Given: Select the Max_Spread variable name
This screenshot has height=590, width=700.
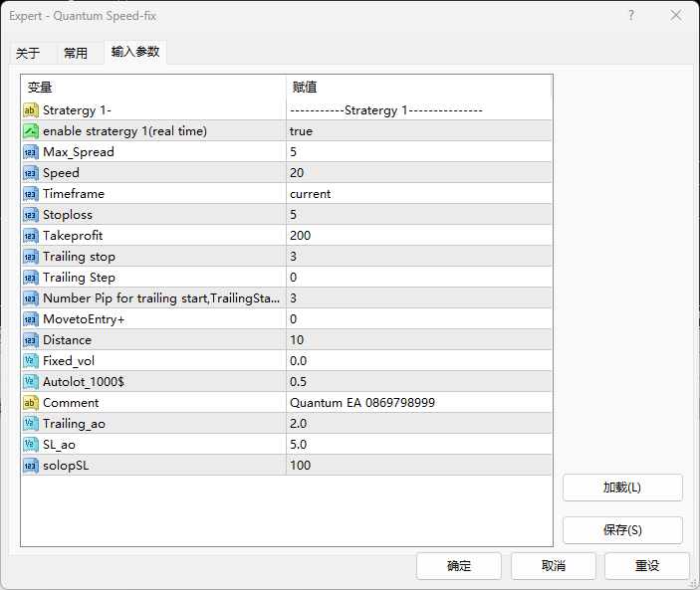Looking at the screenshot, I should pyautogui.click(x=79, y=152).
